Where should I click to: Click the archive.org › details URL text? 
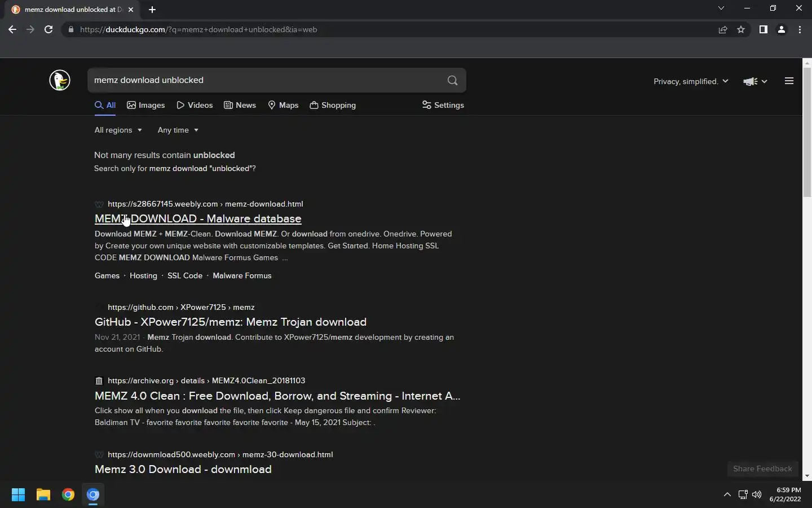point(206,380)
